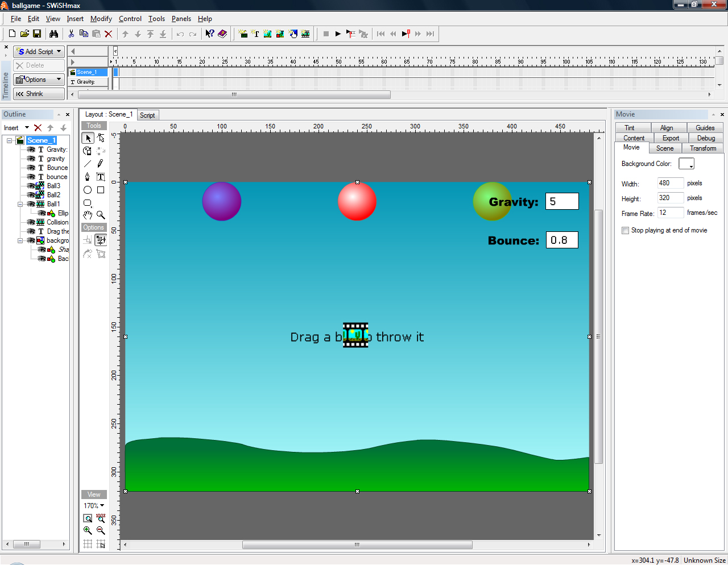Click the Find binoculars icon
Image resolution: width=728 pixels, height=565 pixels.
[x=53, y=34]
